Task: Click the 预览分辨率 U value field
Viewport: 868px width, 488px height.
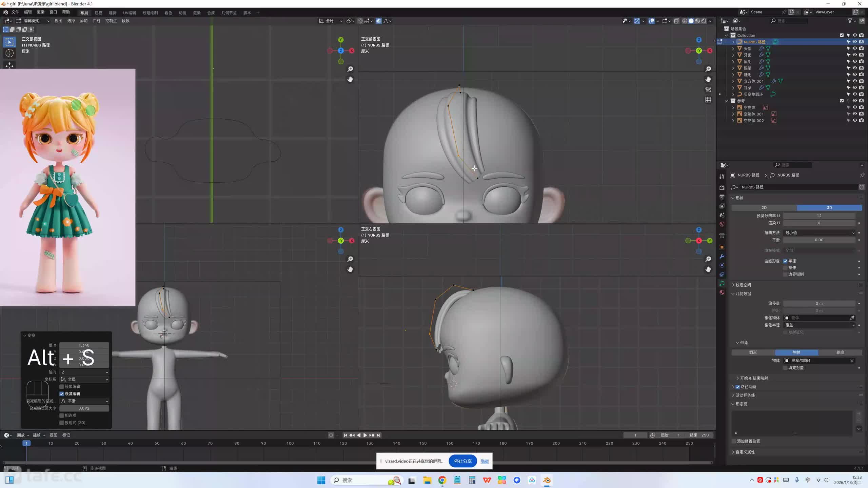Action: tap(819, 216)
